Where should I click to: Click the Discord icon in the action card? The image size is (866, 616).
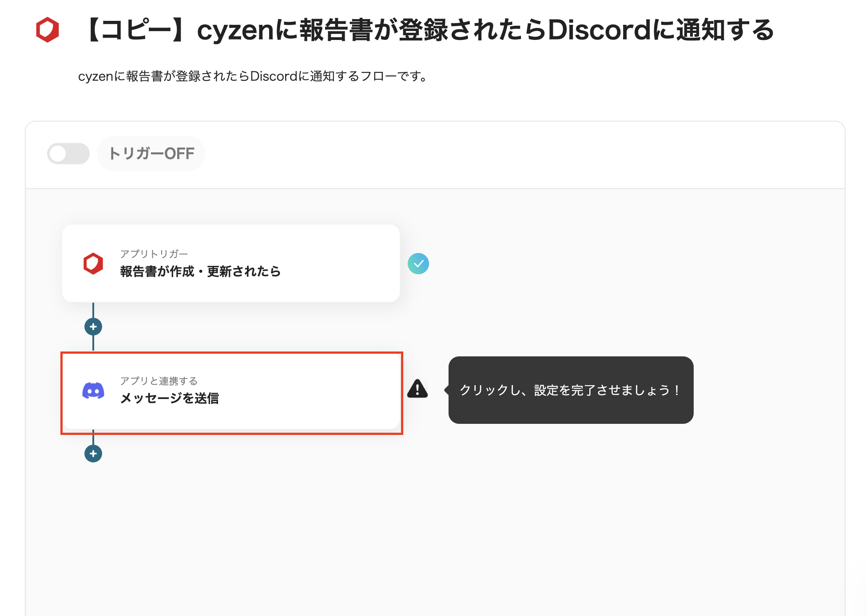click(93, 391)
